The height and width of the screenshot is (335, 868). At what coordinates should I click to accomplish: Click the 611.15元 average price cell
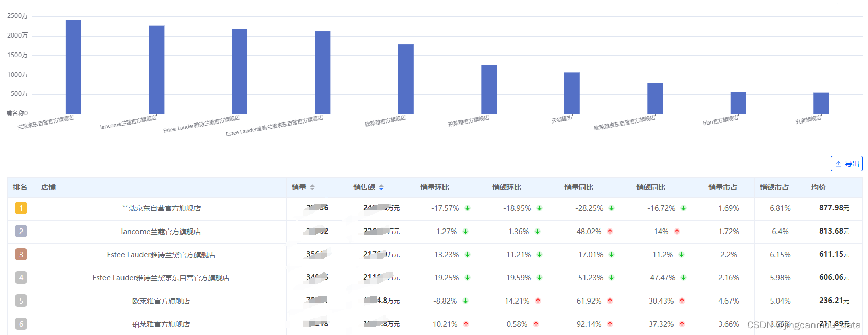click(834, 254)
